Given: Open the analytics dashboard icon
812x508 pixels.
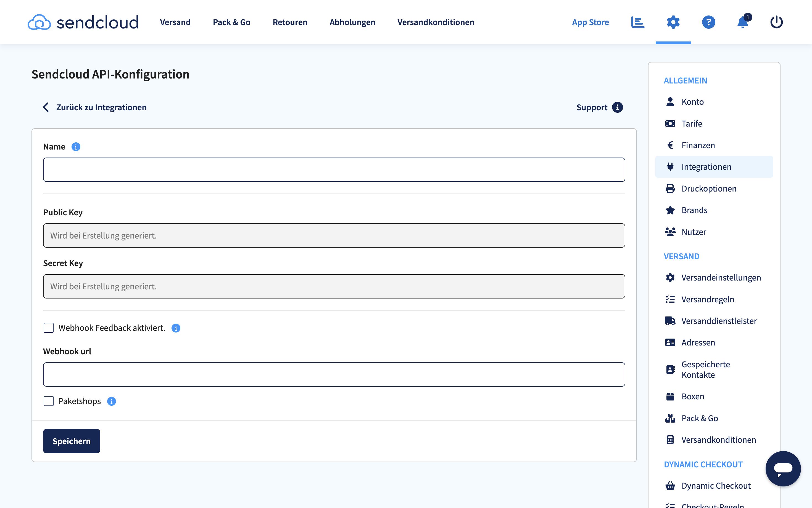Looking at the screenshot, I should [x=637, y=22].
